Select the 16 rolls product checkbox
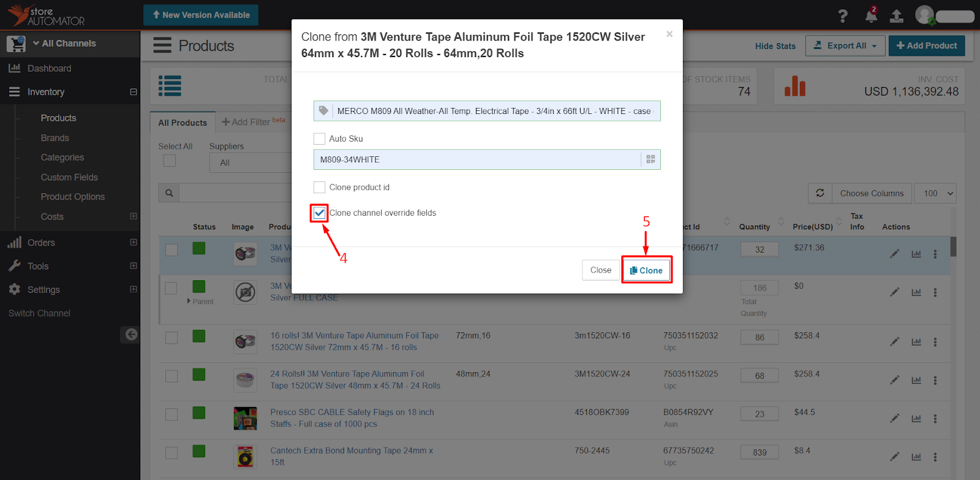The image size is (980, 480). point(171,338)
